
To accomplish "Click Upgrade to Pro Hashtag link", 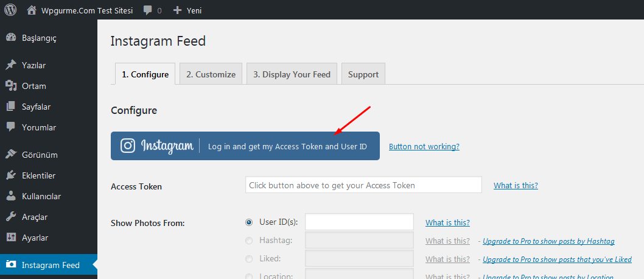I will coord(548,241).
